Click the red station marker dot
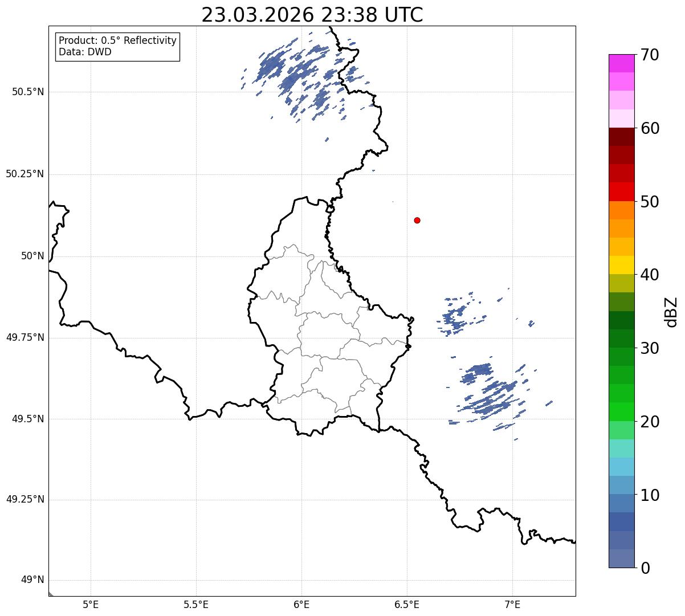This screenshot has width=685, height=616. pos(417,220)
